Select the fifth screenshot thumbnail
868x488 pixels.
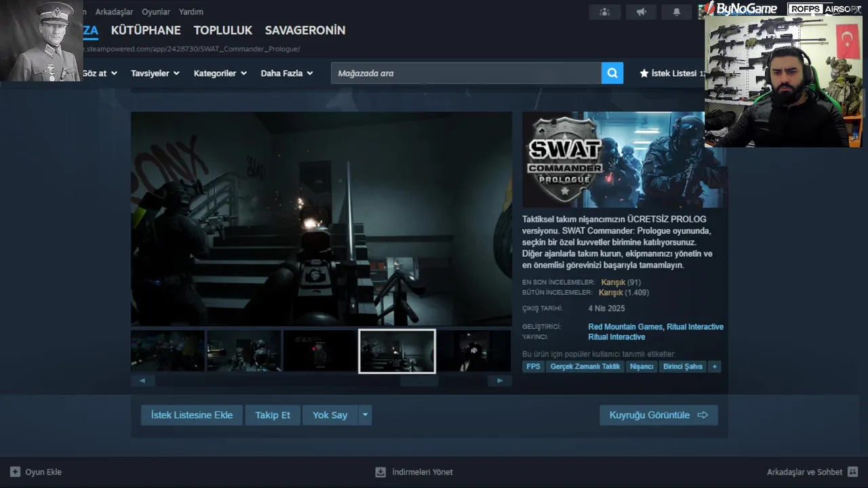pos(474,351)
